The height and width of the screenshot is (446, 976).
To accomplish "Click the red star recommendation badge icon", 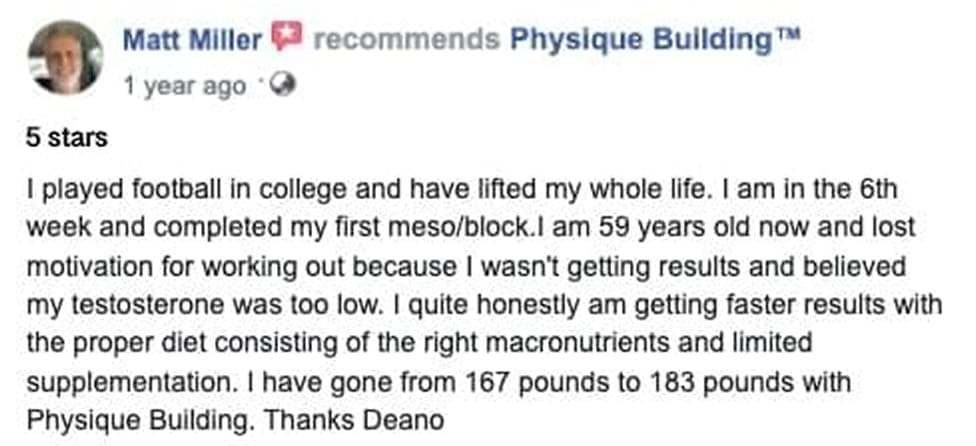I will tap(286, 37).
